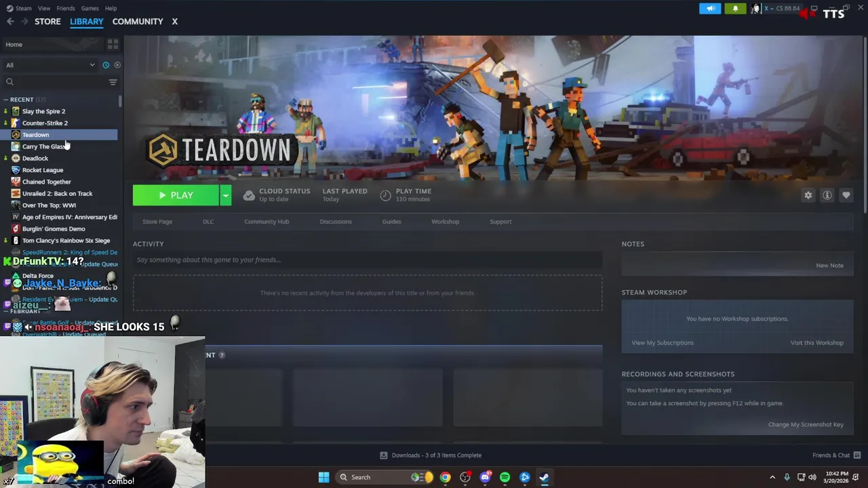Select Over The Top: WWI entry

click(x=49, y=205)
